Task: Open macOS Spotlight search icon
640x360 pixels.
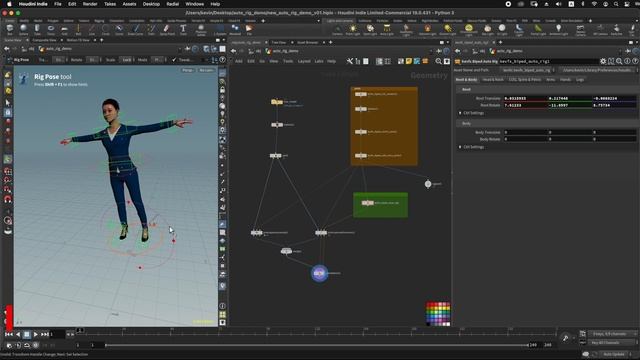Action: pyautogui.click(x=616, y=4)
